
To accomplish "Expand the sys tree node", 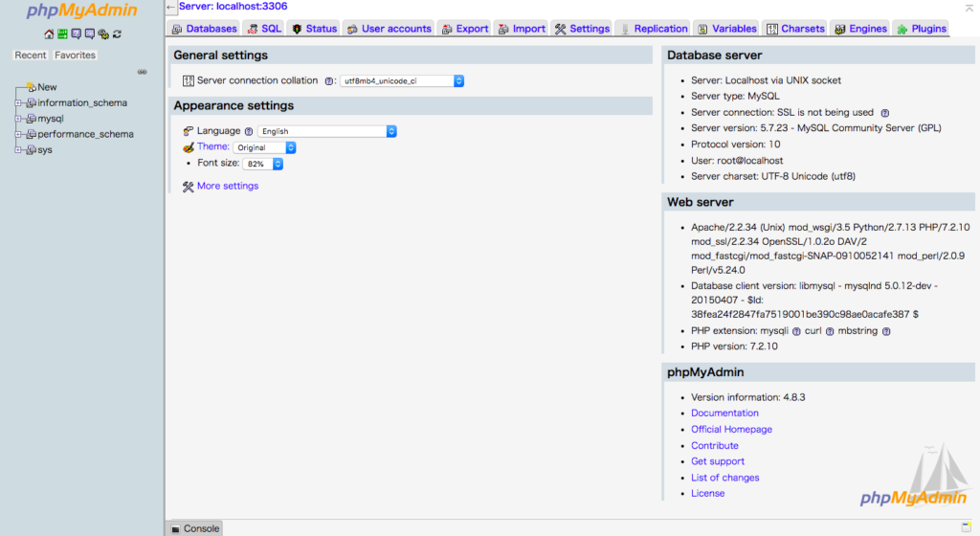I will pos(18,150).
